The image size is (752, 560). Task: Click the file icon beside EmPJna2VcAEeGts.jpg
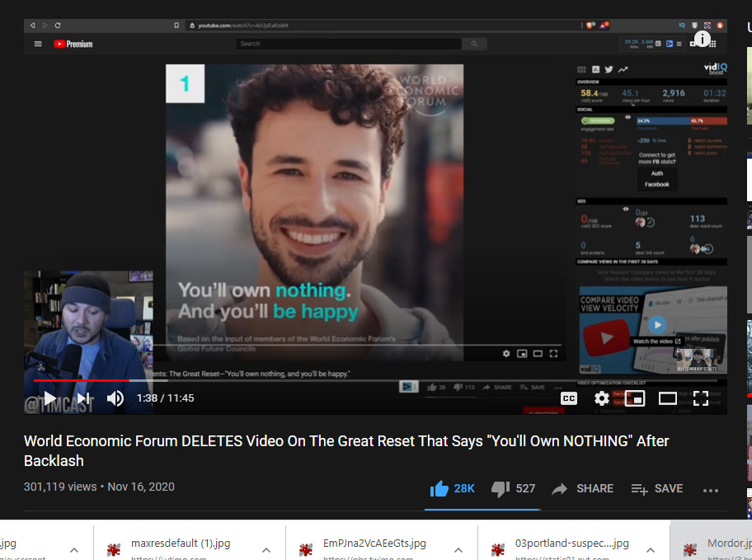point(305,550)
